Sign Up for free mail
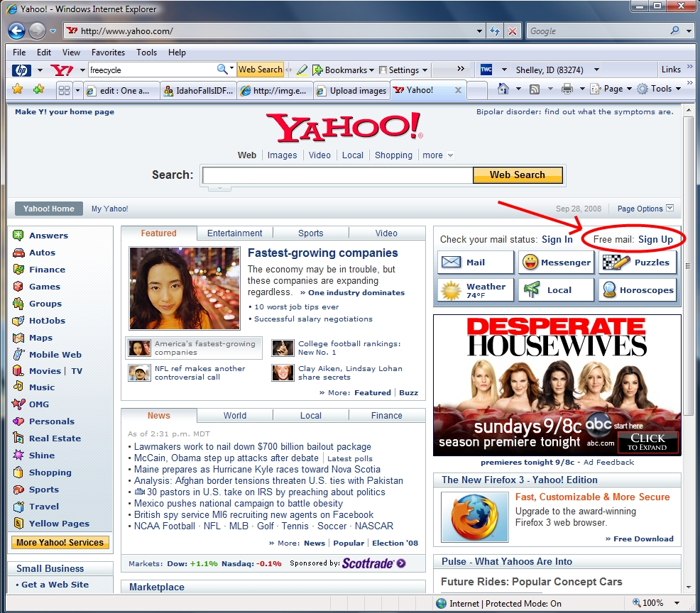 (655, 239)
